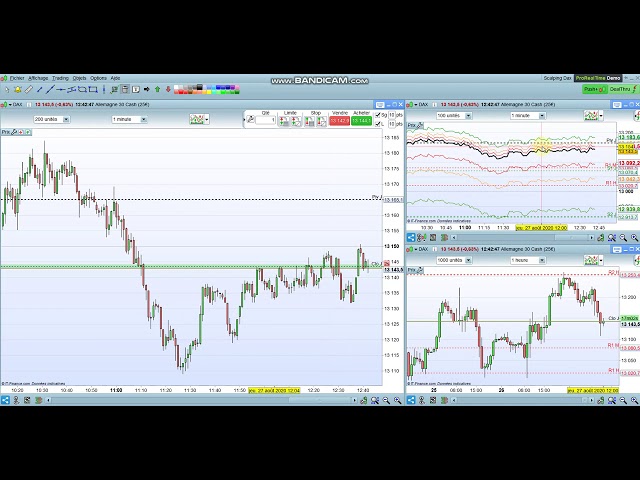Click share icon under 1 minute indicator chart

pyautogui.click(x=411, y=237)
